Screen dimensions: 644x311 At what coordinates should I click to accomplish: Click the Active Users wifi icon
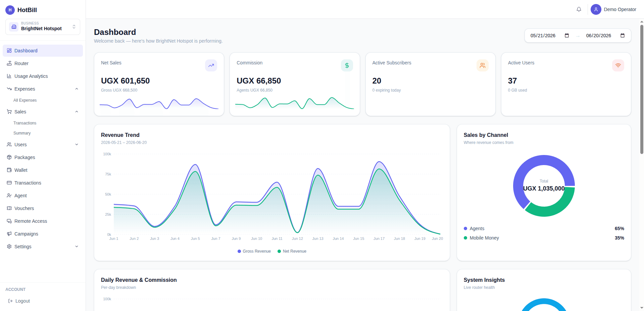618,65
